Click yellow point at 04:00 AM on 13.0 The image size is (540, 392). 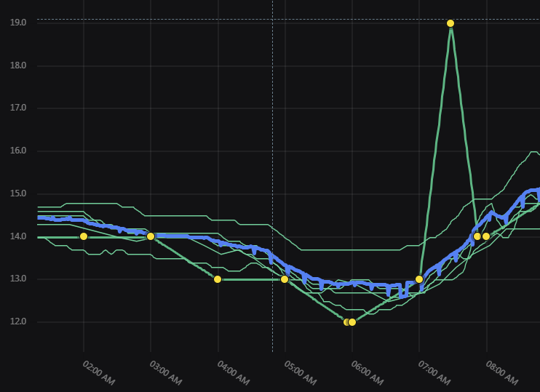[x=218, y=279]
